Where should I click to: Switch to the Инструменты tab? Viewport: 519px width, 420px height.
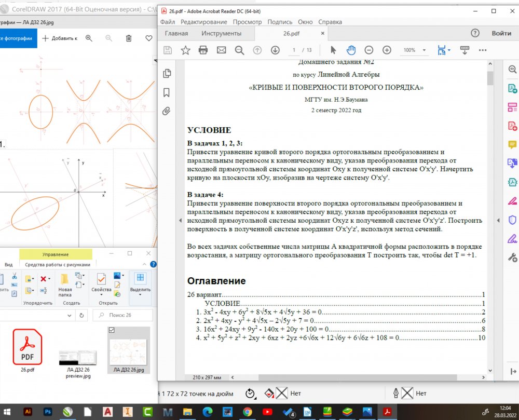(x=221, y=33)
